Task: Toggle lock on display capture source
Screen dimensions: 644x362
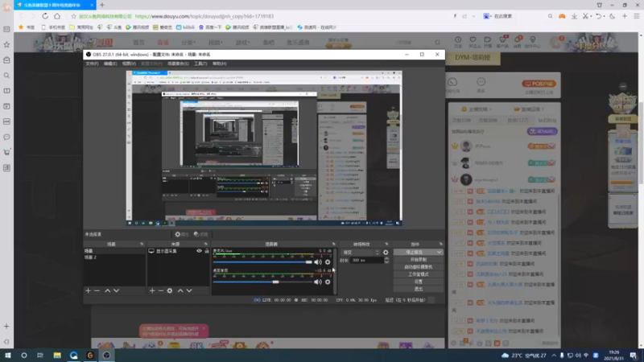Action: [x=207, y=251]
